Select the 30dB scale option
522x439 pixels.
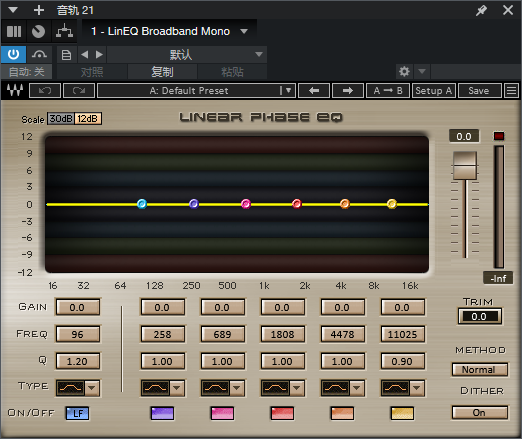coord(61,119)
